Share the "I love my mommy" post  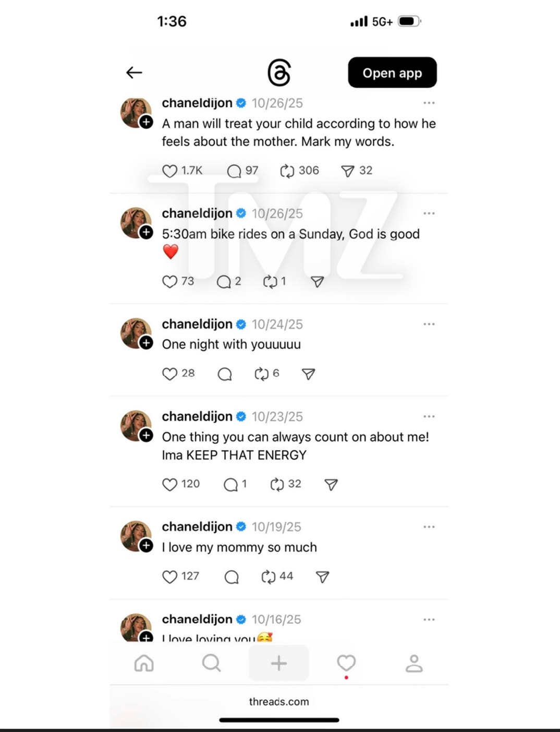click(x=323, y=577)
